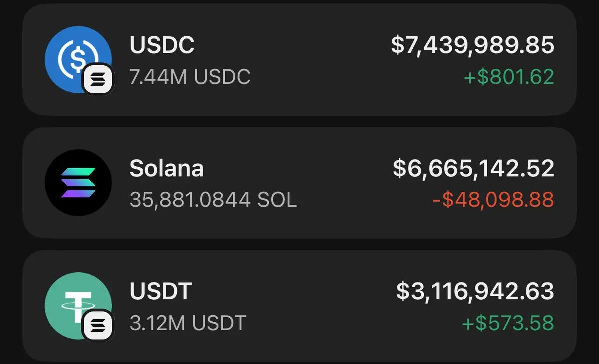
Task: Tap the $6,665,142.52 Solana value
Action: coord(473,168)
